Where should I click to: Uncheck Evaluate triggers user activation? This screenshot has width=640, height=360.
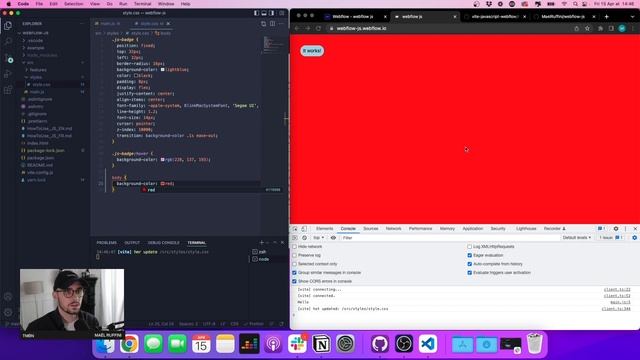point(469,273)
